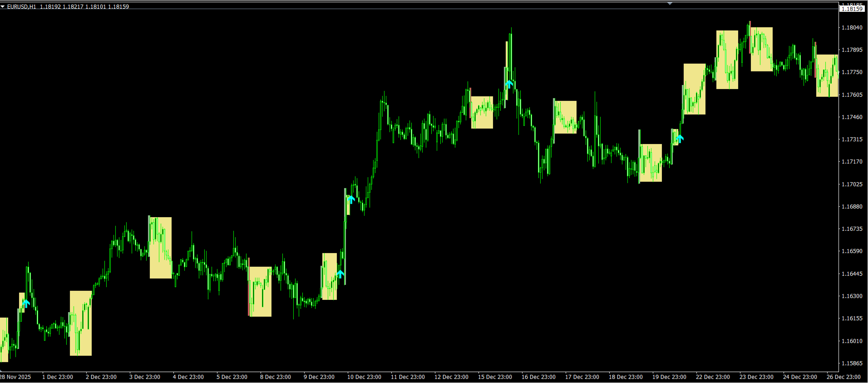Viewport: 868px width, 383px height.
Task: Open the dropdown triangle beside EURUSD,H1
Action: (3, 7)
